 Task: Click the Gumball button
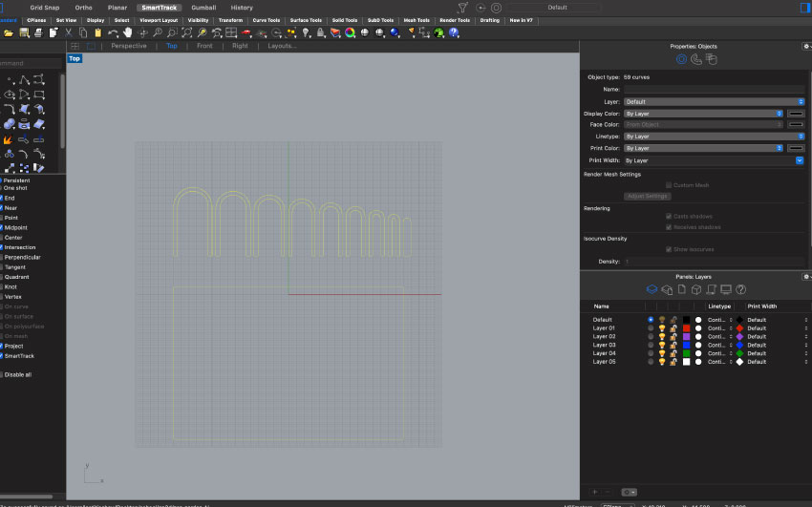click(x=203, y=7)
